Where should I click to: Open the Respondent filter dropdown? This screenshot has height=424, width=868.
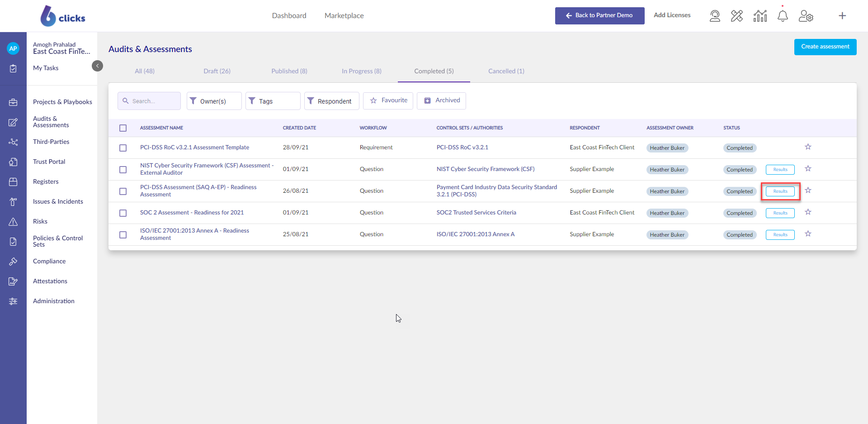[331, 101]
